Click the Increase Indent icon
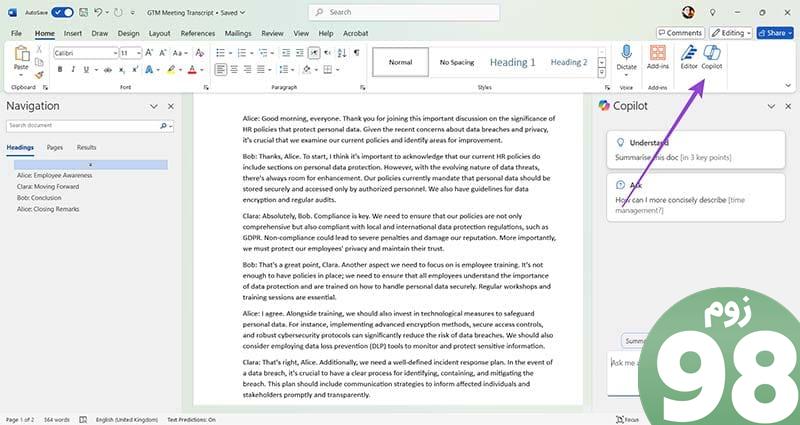Viewport: 800px width, 425px height. click(x=300, y=53)
